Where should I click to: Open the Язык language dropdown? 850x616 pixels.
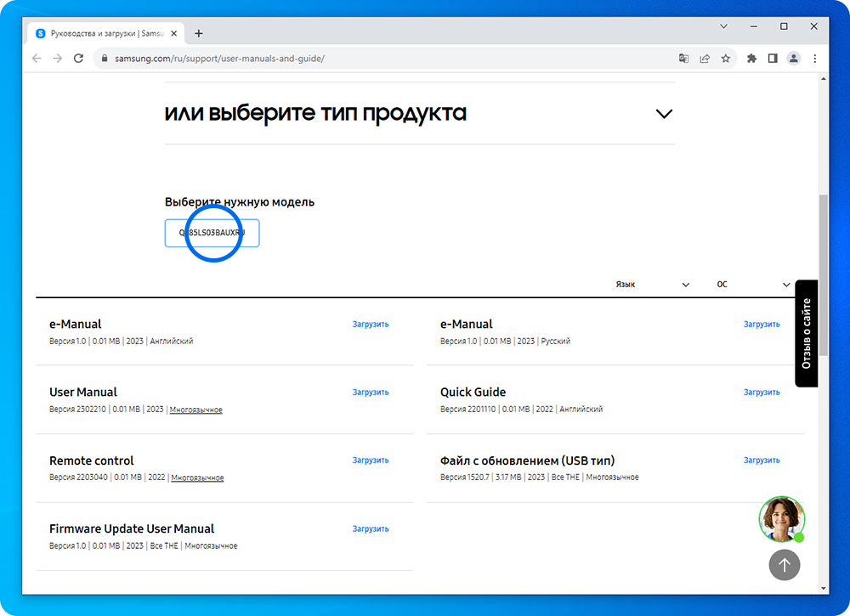click(652, 285)
